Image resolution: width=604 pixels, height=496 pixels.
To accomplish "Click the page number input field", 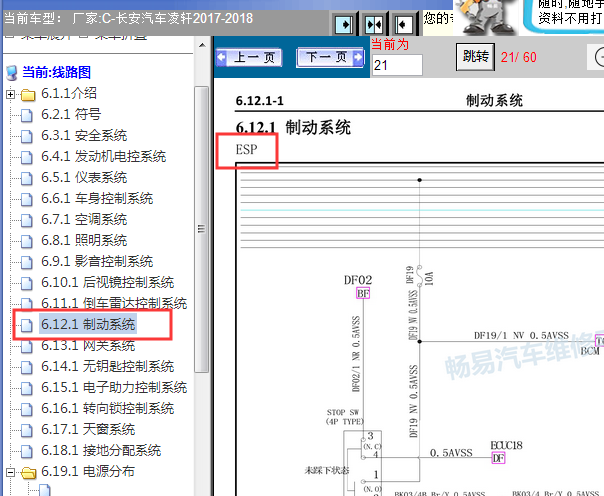I will 397,65.
